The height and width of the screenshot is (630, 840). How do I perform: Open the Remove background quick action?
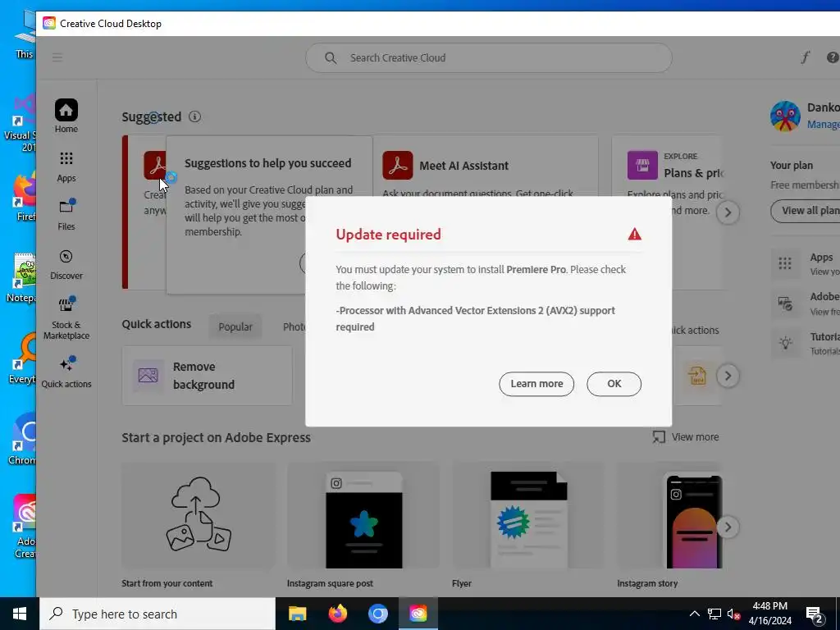click(207, 376)
